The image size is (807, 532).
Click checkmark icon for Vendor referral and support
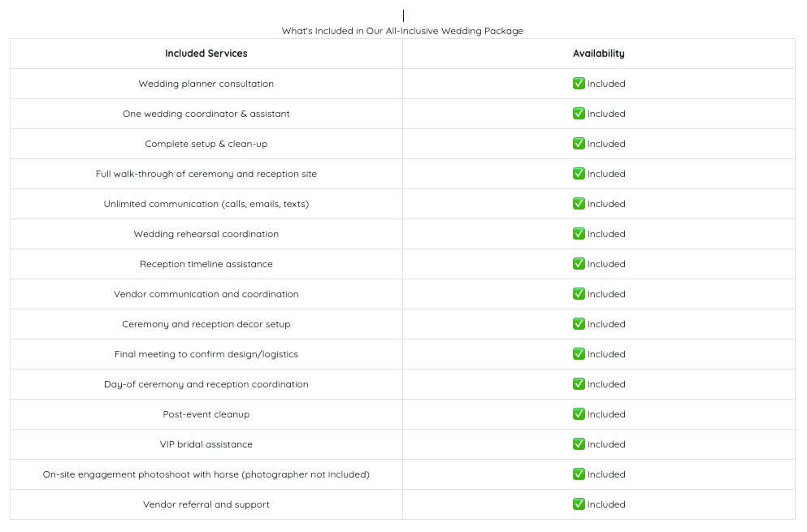coord(579,504)
